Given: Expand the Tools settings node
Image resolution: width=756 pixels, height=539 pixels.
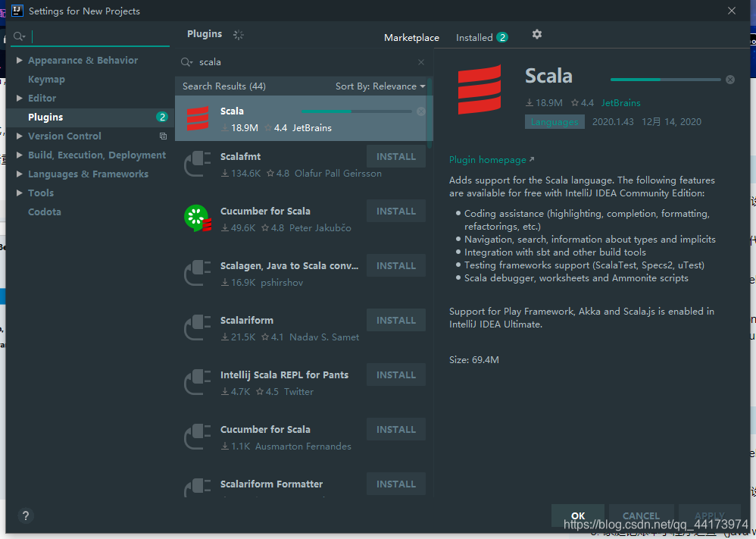Looking at the screenshot, I should (19, 193).
